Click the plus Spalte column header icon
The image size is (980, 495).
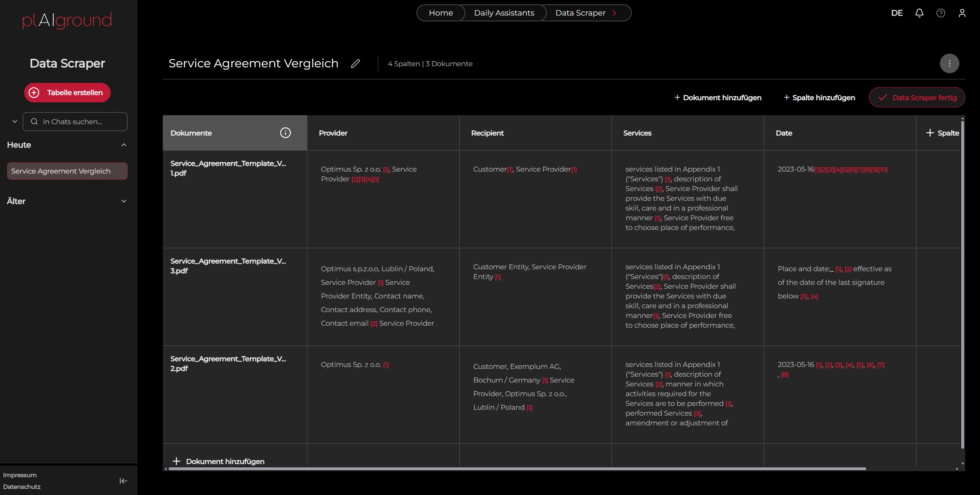(x=930, y=133)
